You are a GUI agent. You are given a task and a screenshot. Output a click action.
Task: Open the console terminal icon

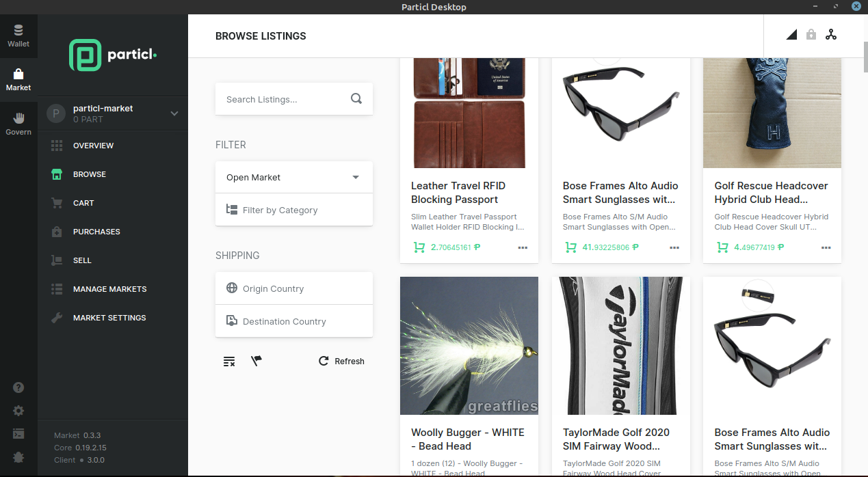(18, 433)
